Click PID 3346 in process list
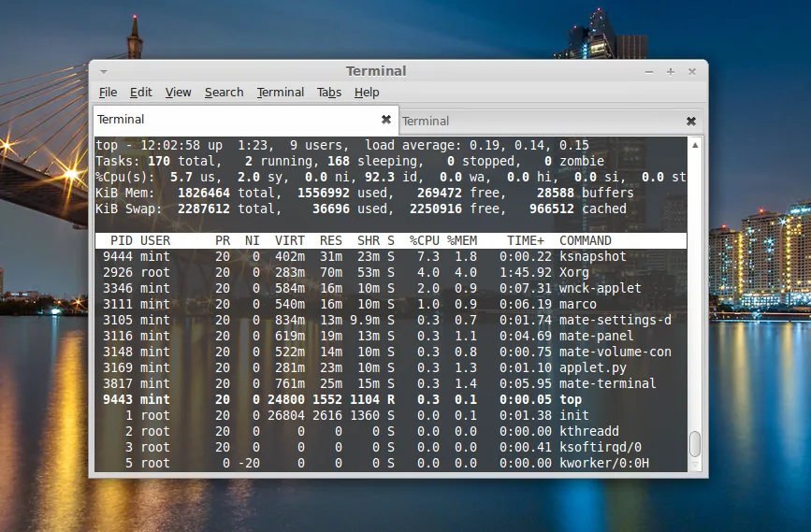 pyautogui.click(x=118, y=289)
